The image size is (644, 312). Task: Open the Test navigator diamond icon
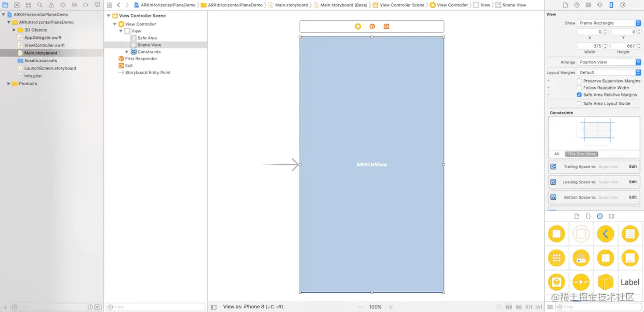pos(63,5)
